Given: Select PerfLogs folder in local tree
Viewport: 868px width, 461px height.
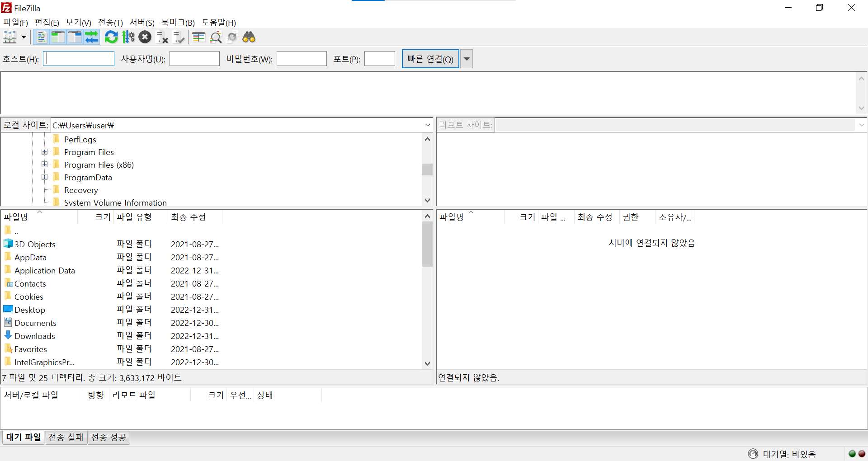Looking at the screenshot, I should [x=80, y=140].
